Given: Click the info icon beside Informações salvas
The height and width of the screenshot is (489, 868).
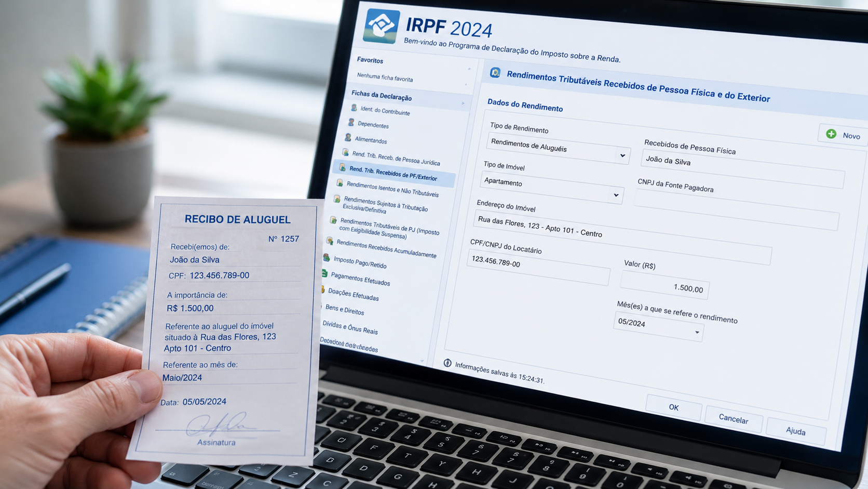Looking at the screenshot, I should click(x=447, y=363).
